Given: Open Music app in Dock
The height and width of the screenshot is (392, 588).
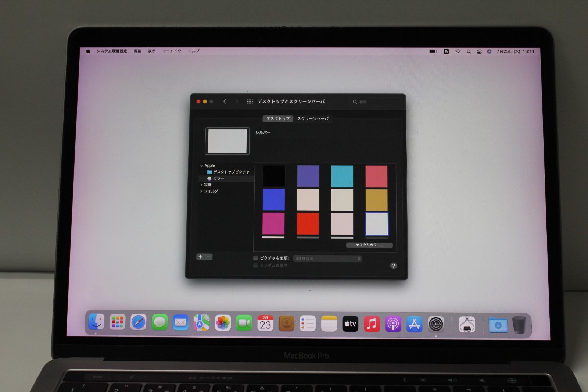Looking at the screenshot, I should pyautogui.click(x=372, y=324).
